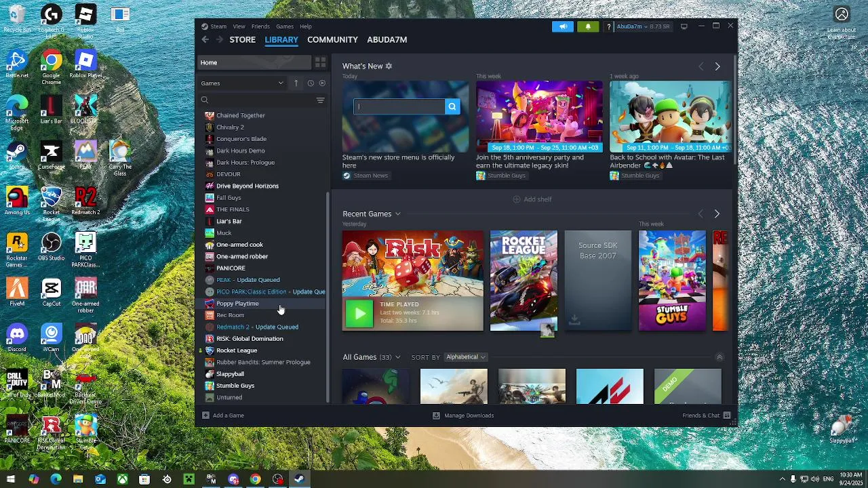The height and width of the screenshot is (488, 868).
Task: Toggle library grid view next to Home
Action: pyautogui.click(x=320, y=62)
